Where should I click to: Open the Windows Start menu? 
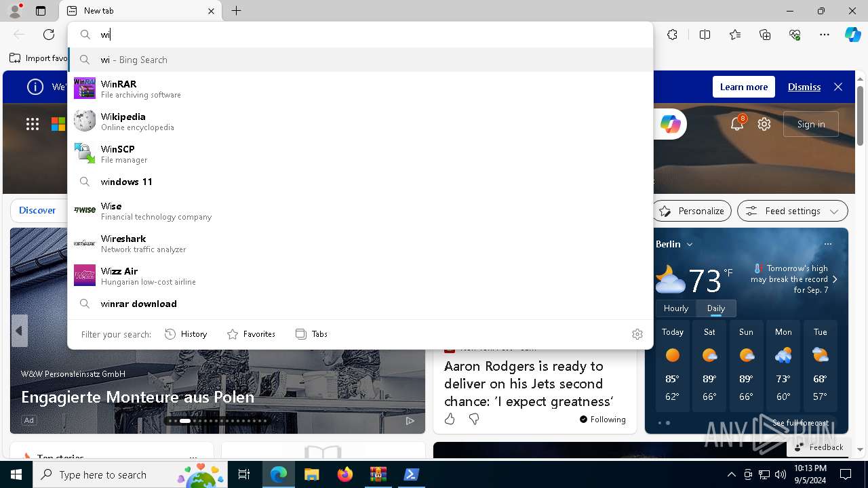pos(16,474)
